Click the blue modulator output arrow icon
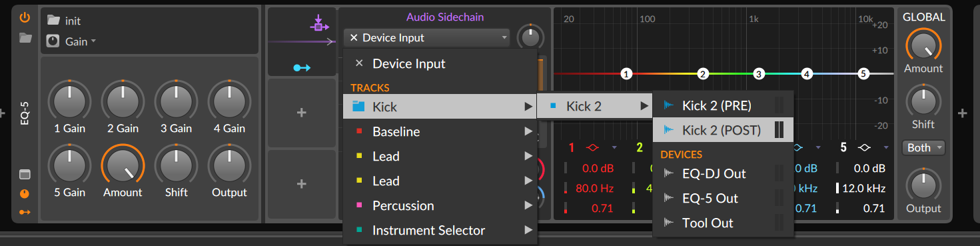Screen dimensions: 980x246 click(x=302, y=67)
